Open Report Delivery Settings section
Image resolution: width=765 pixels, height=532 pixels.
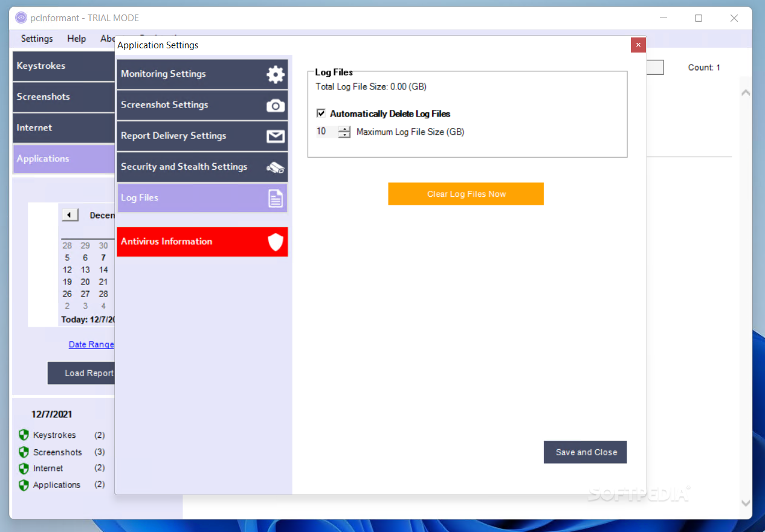pyautogui.click(x=202, y=136)
